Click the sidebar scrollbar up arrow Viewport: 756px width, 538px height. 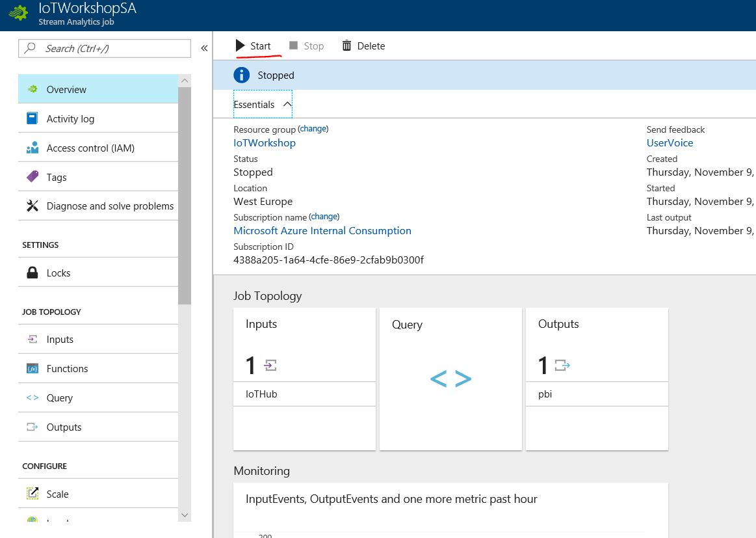tap(185, 81)
